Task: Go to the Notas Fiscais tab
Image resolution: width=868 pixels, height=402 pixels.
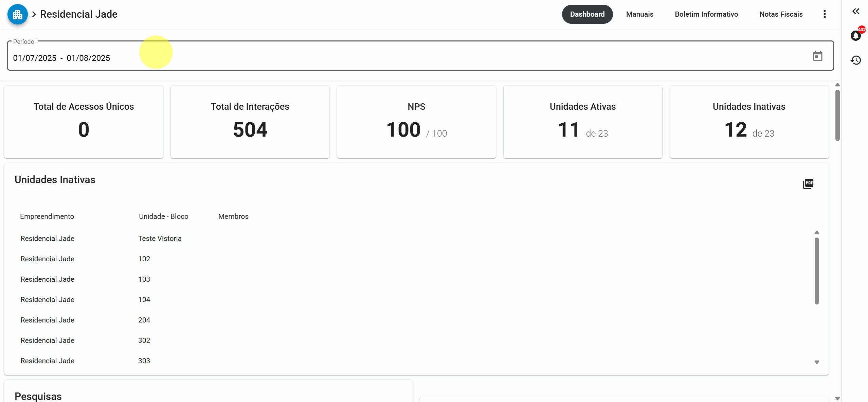Action: [781, 14]
